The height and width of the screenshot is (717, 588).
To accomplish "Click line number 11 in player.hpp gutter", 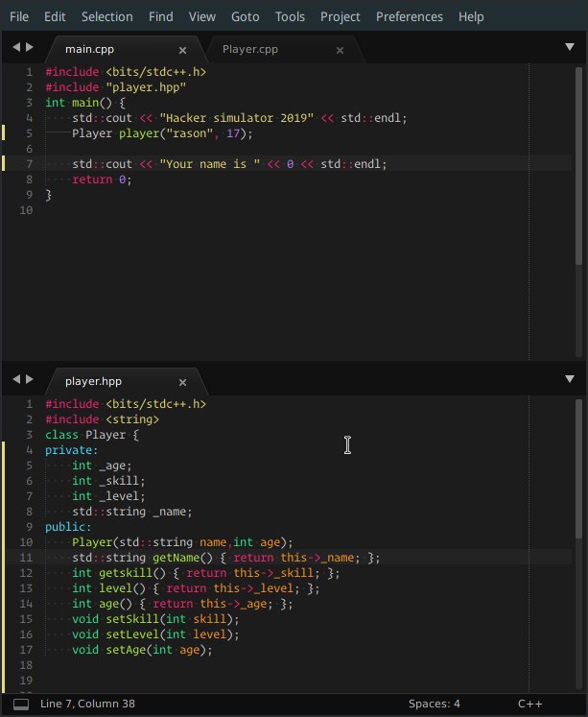I will (26, 558).
